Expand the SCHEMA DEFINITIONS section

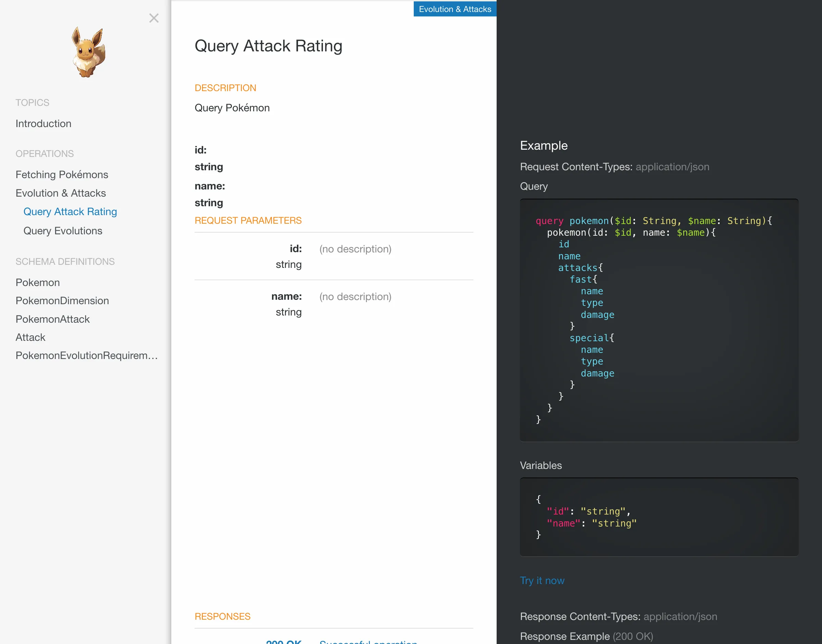65,261
